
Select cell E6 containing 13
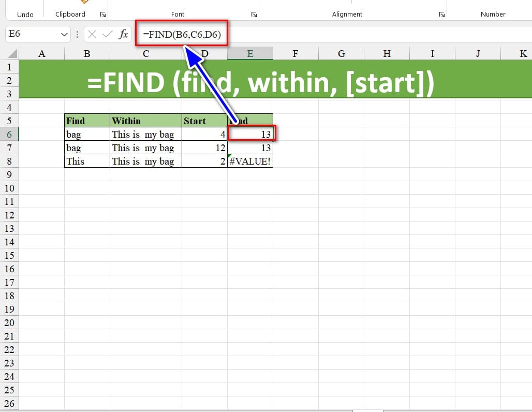tap(250, 134)
